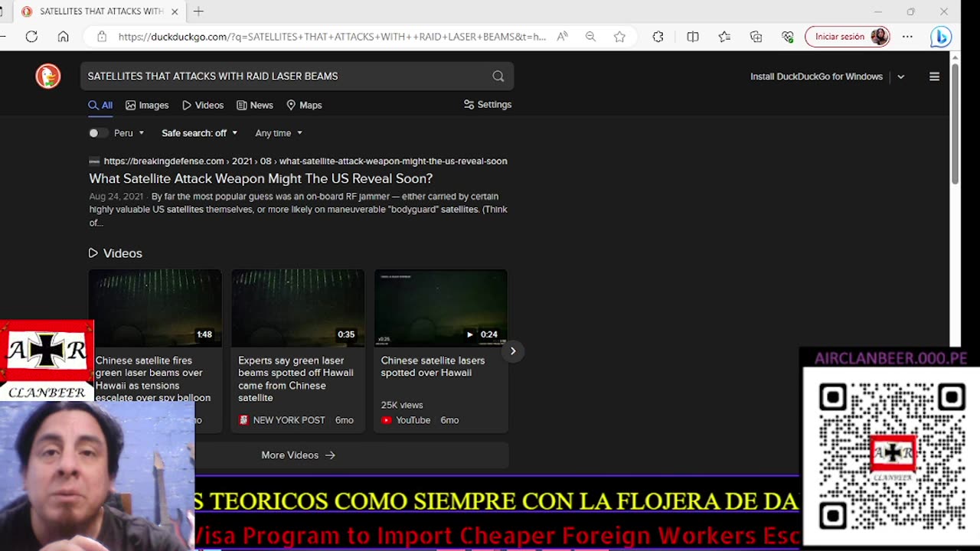The width and height of the screenshot is (980, 551).
Task: Click Install DuckDuckGo for Windows link
Action: (x=816, y=77)
